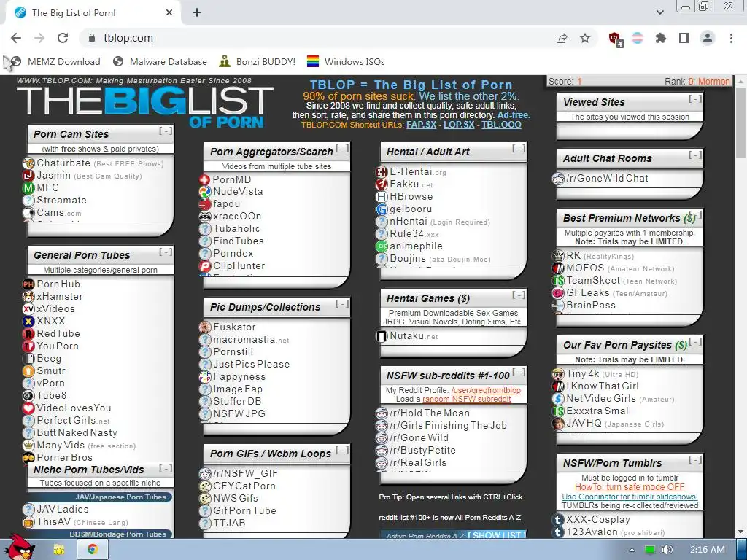This screenshot has width=747, height=560.
Task: Collapse the General Tubes panel
Action: click(166, 252)
